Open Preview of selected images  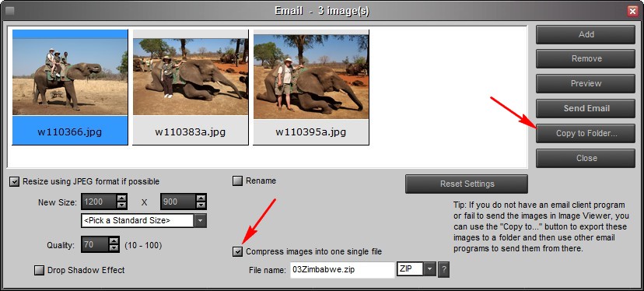pyautogui.click(x=586, y=83)
